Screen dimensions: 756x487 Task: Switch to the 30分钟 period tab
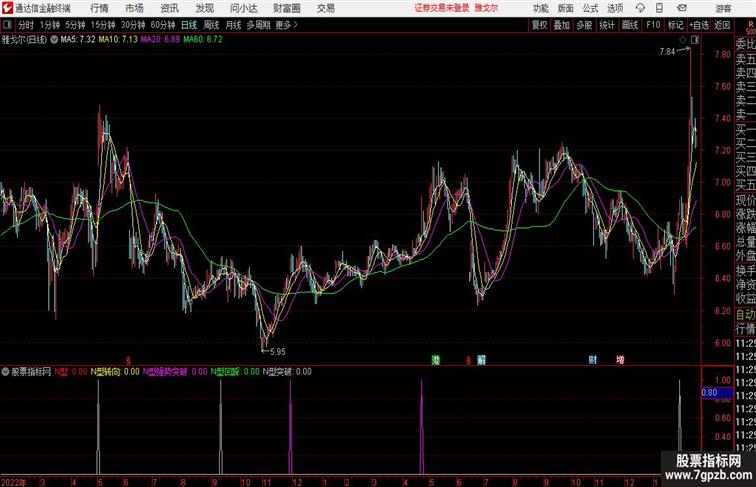point(133,25)
